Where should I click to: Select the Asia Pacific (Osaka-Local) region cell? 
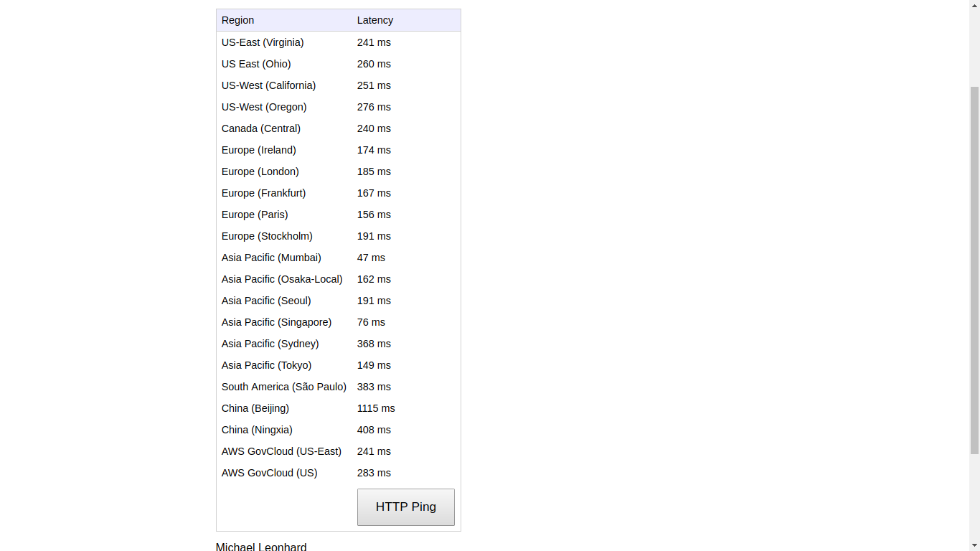[282, 279]
